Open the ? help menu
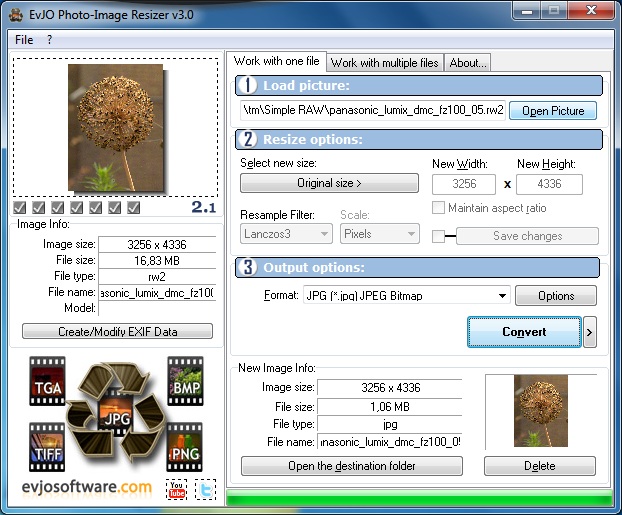The height and width of the screenshot is (515, 622). [x=49, y=40]
